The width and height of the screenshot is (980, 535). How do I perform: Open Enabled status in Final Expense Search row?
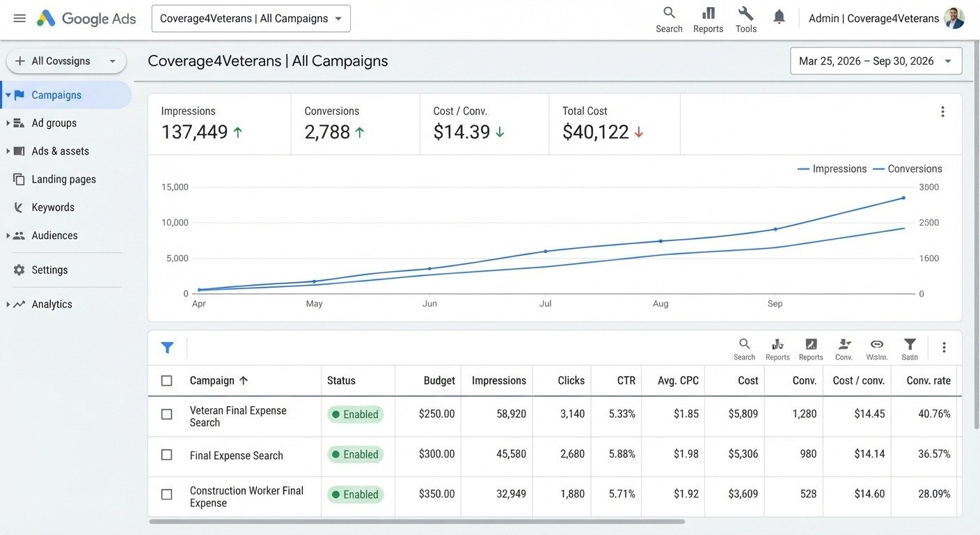[355, 455]
